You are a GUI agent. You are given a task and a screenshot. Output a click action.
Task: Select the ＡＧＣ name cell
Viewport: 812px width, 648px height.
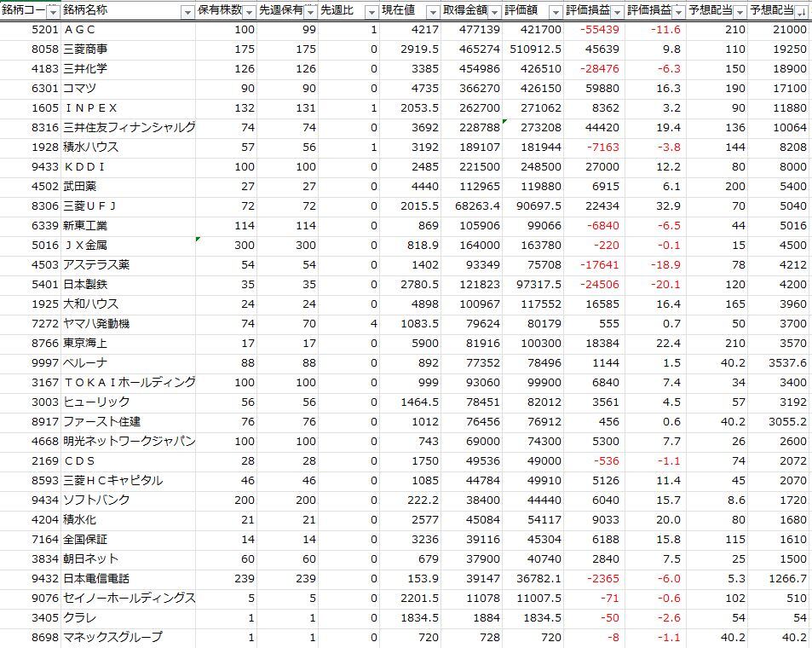[x=128, y=30]
